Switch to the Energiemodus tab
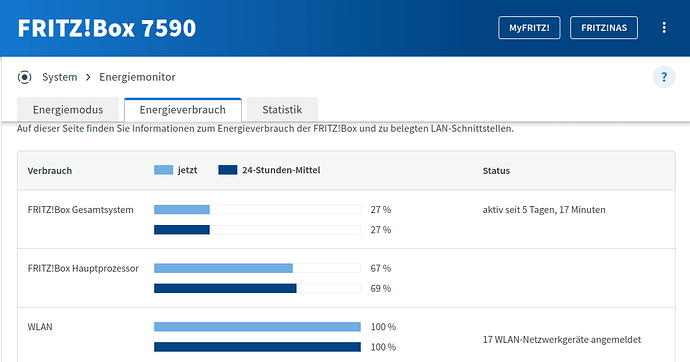This screenshot has width=690, height=362. pos(68,110)
